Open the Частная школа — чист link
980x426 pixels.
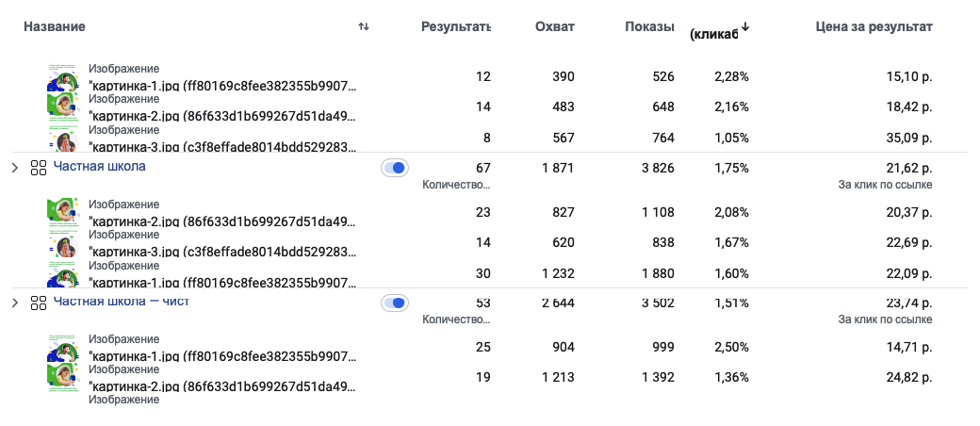122,302
